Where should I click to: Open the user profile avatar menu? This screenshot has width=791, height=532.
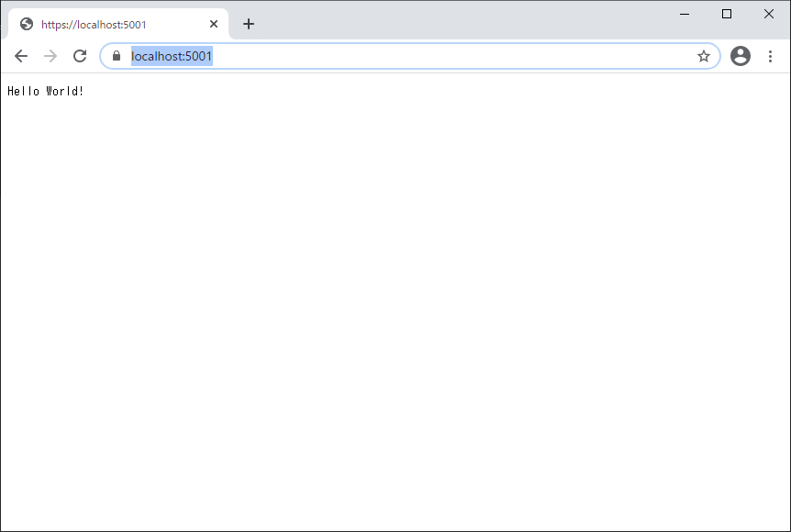pos(740,56)
